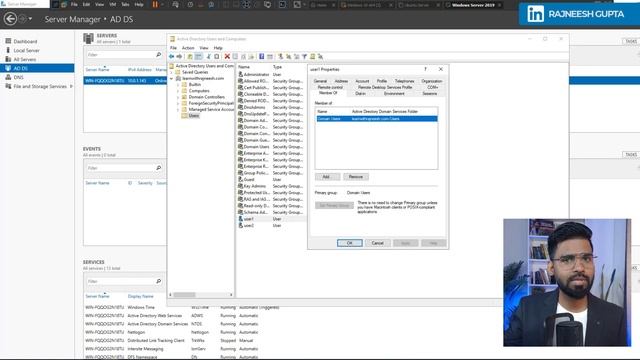Open Remote Desktop Services Profile tab
The width and height of the screenshot is (640, 360).
tap(385, 87)
